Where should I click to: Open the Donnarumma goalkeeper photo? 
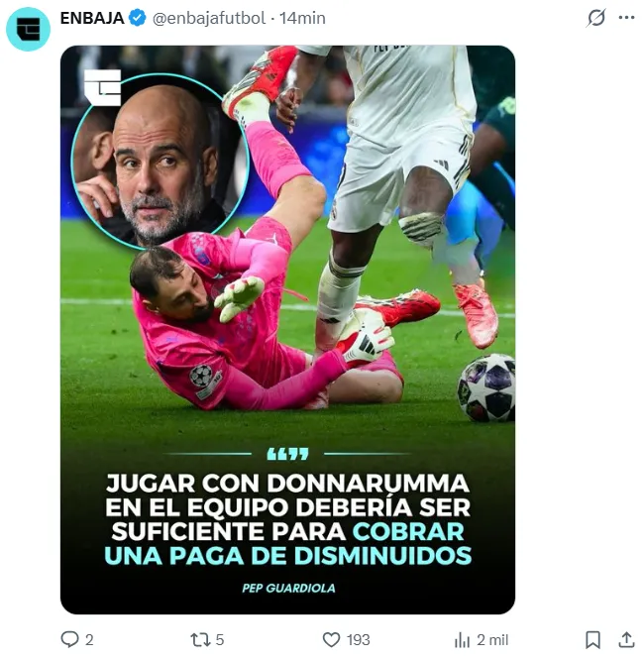(287, 330)
